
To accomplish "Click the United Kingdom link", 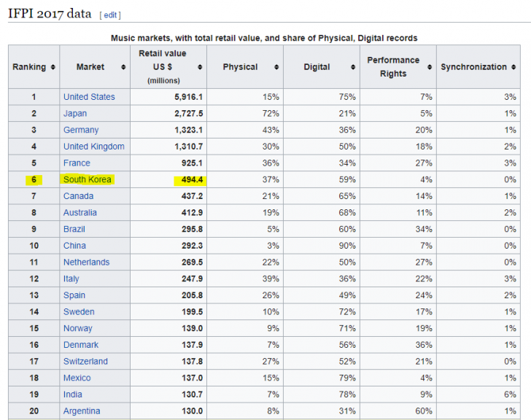I will pyautogui.click(x=93, y=147).
